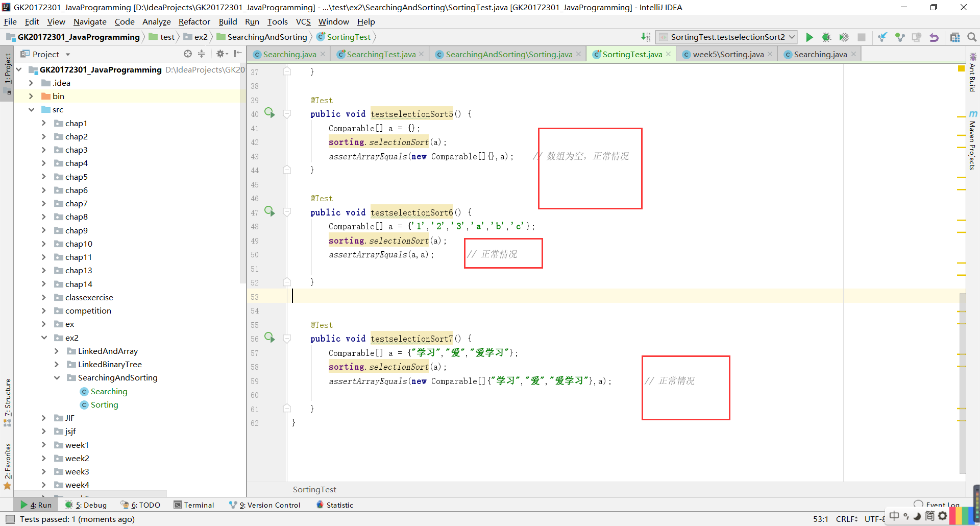Select the Searching class in project tree

click(x=104, y=391)
